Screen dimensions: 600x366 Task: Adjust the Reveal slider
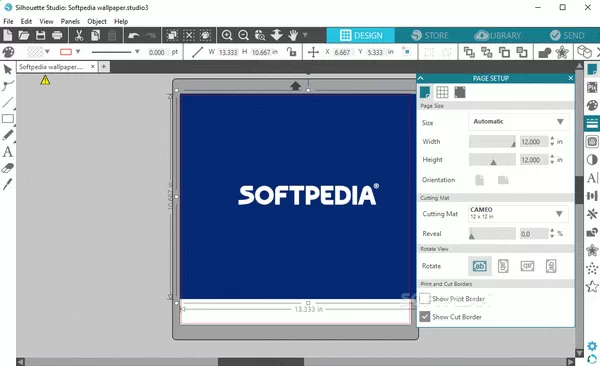[x=492, y=234]
